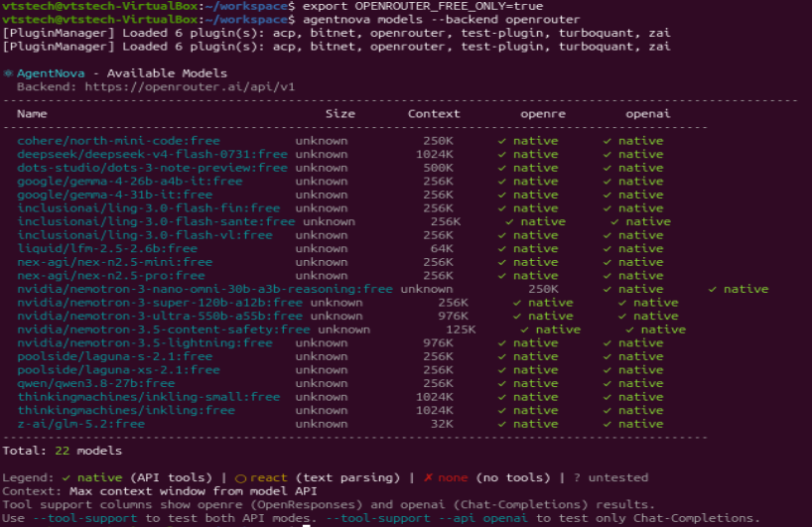
Task: Click the openre column header
Action: coord(543,114)
